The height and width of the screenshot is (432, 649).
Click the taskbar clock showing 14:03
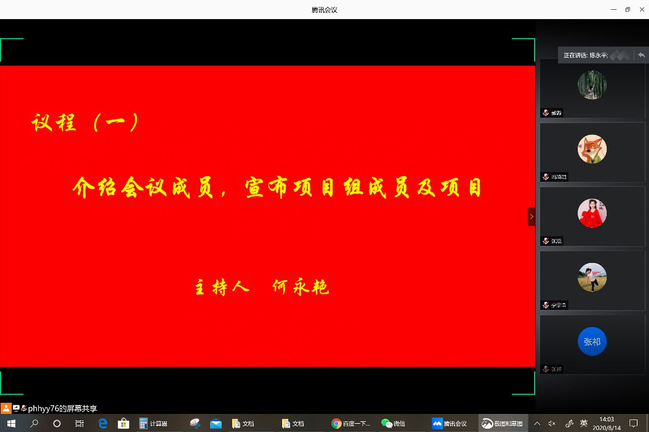tap(606, 423)
